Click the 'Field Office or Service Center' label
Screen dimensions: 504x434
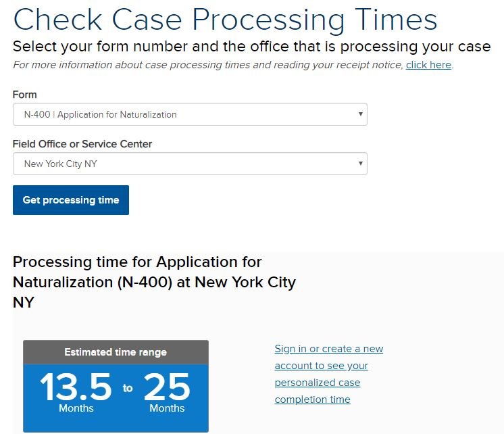click(x=82, y=144)
